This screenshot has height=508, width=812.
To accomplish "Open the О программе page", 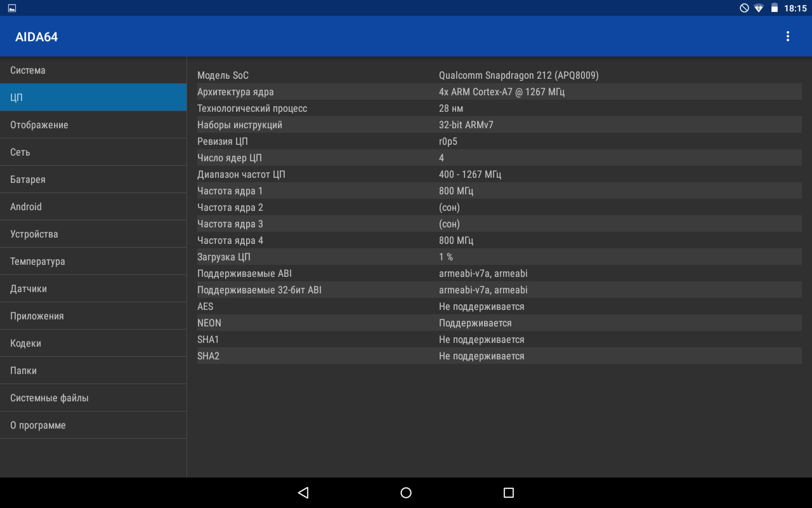I will [x=93, y=425].
